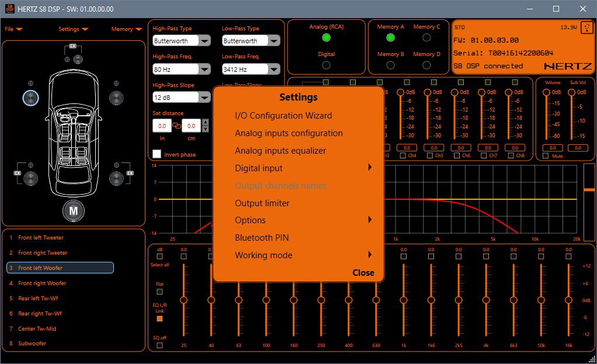This screenshot has height=364, width=597.
Task: Click the subwoofer M speaker icon
Action: [x=73, y=211]
